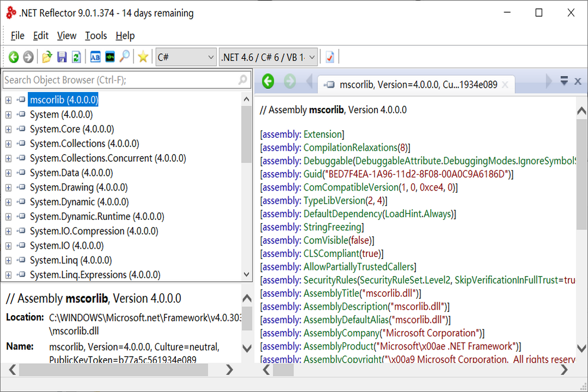
Task: Expand the System.Linq assembly node
Action: point(8,261)
